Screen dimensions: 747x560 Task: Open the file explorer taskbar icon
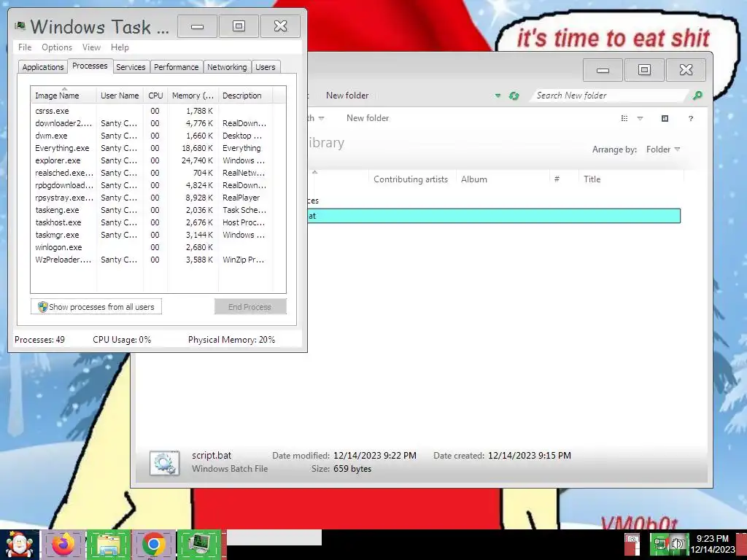pyautogui.click(x=108, y=545)
